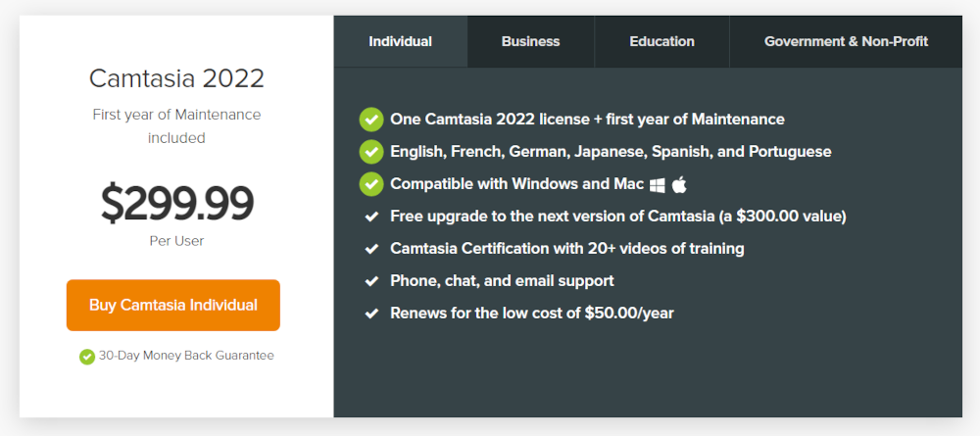
Task: Click First year of Maintenance included text
Action: [x=176, y=126]
